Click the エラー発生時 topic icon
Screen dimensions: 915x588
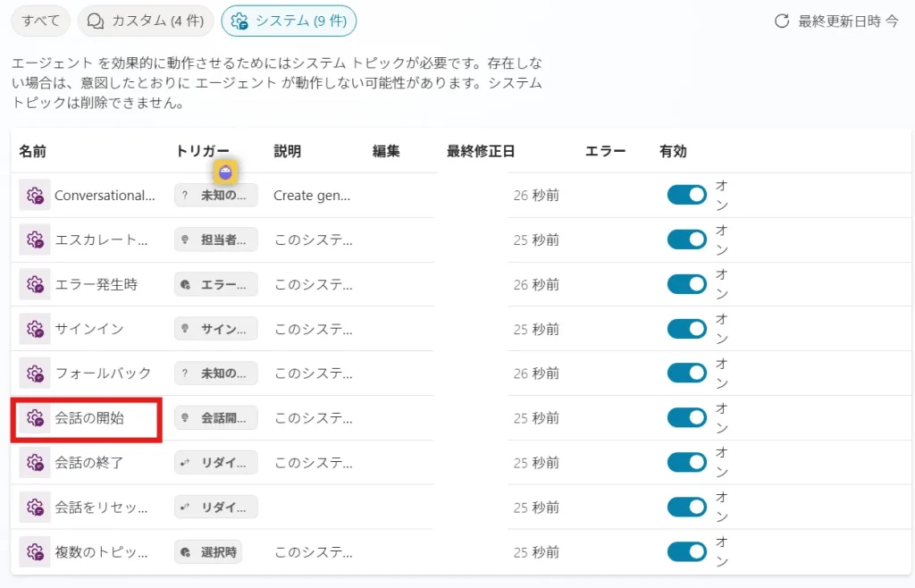[x=35, y=284]
